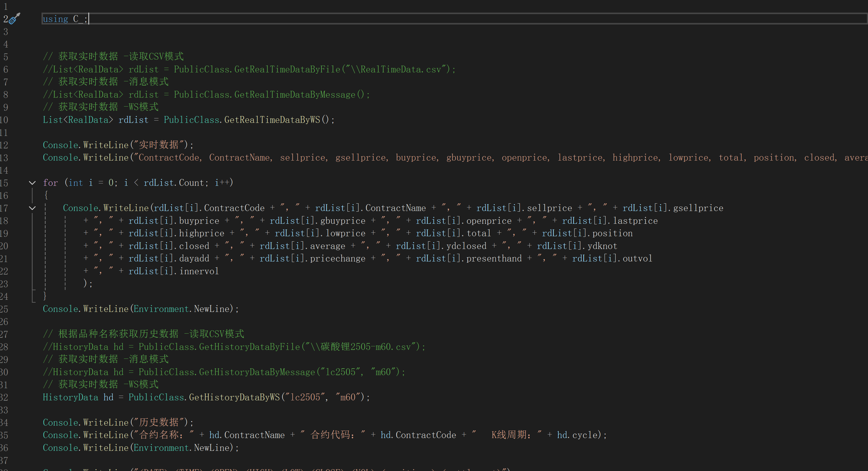Click rdList[i].innervol on line 22

click(173, 271)
